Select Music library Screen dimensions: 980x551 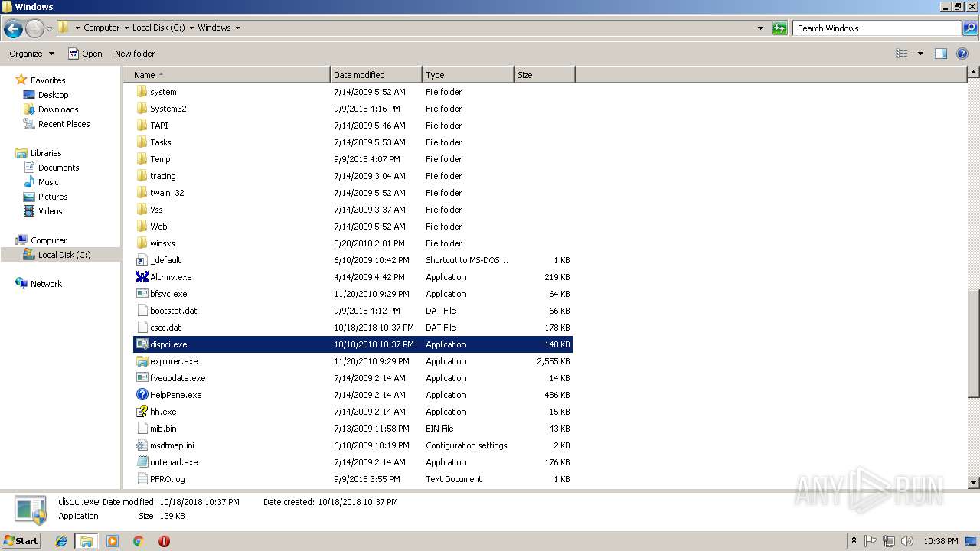pos(48,182)
